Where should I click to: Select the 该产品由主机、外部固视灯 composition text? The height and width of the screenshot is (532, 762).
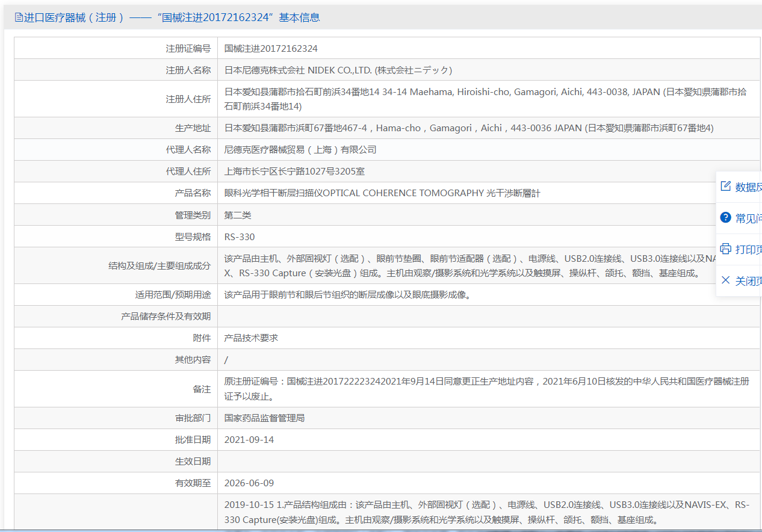coord(471,265)
